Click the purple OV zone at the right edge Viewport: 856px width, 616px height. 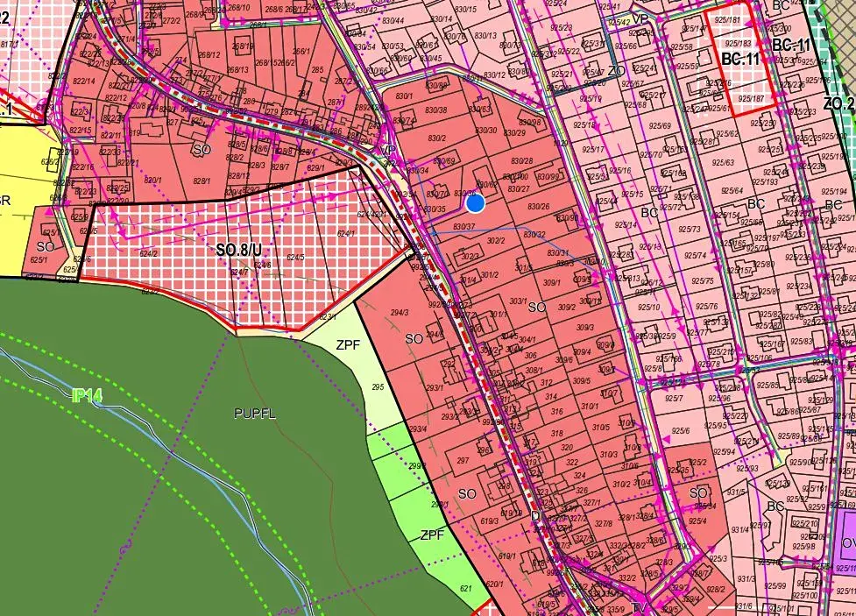click(847, 543)
